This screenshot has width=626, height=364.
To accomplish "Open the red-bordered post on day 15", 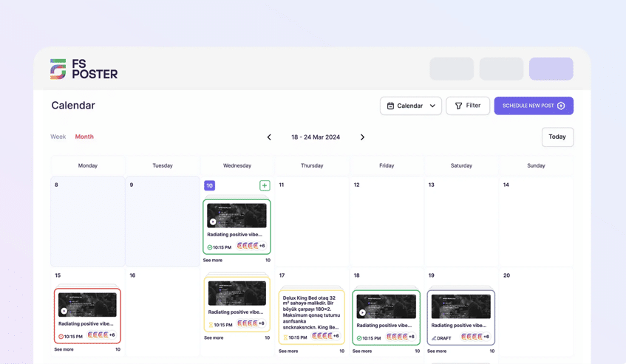I will pyautogui.click(x=87, y=316).
